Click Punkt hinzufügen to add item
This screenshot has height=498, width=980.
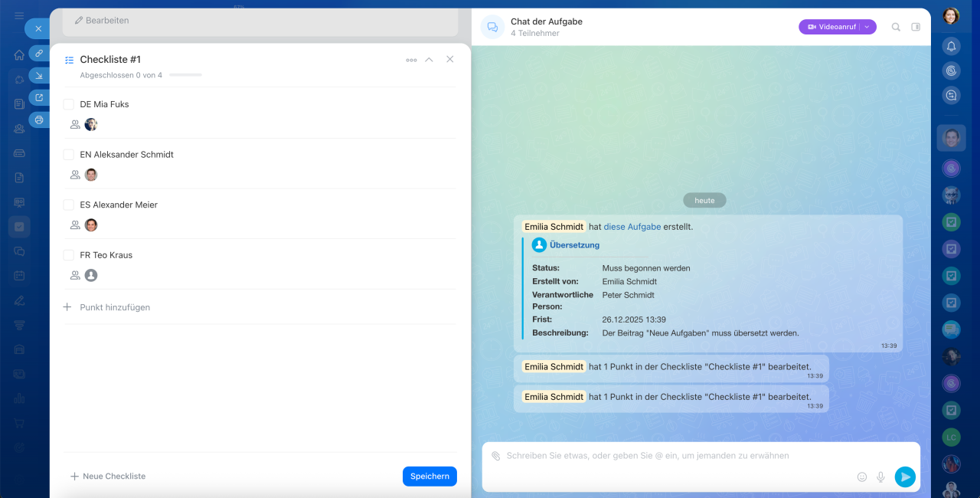pyautogui.click(x=115, y=307)
